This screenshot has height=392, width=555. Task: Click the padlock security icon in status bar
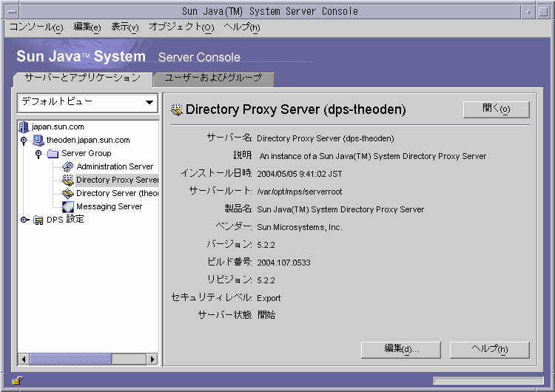(17, 381)
